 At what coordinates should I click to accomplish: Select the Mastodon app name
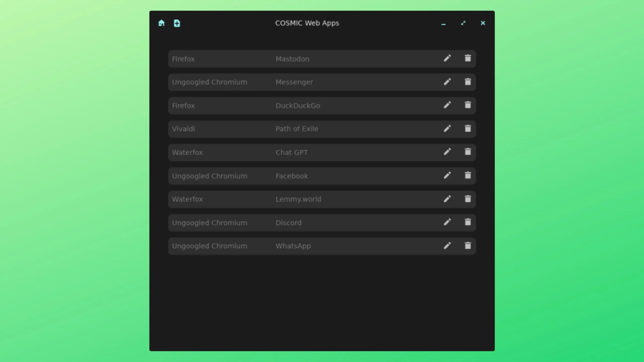292,59
